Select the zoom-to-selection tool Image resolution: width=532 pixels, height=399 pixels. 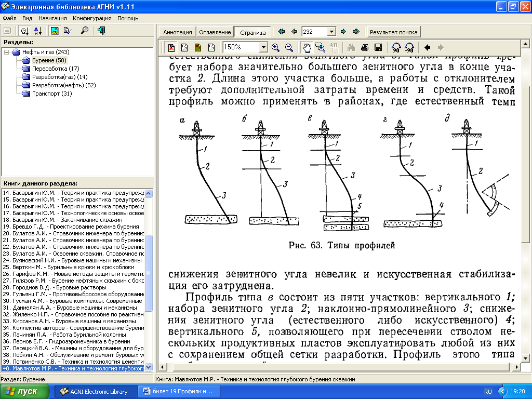coord(320,47)
